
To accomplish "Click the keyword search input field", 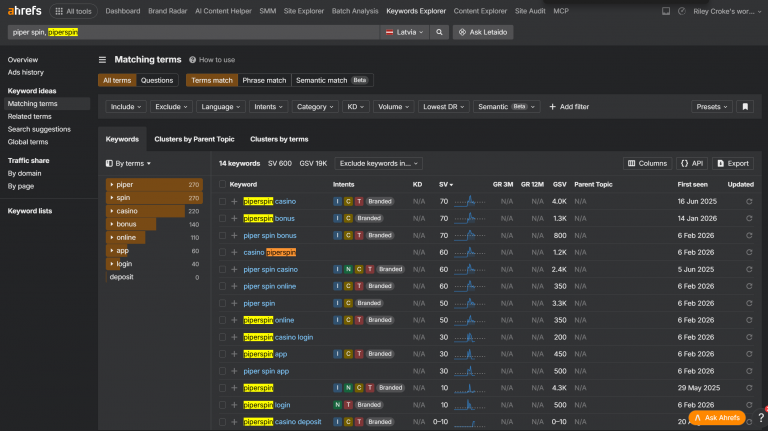I will click(x=193, y=32).
